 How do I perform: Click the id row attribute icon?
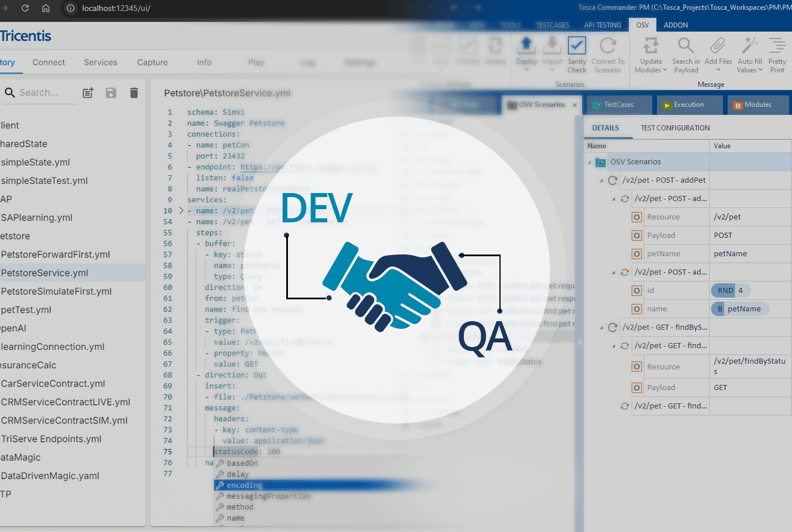click(637, 291)
